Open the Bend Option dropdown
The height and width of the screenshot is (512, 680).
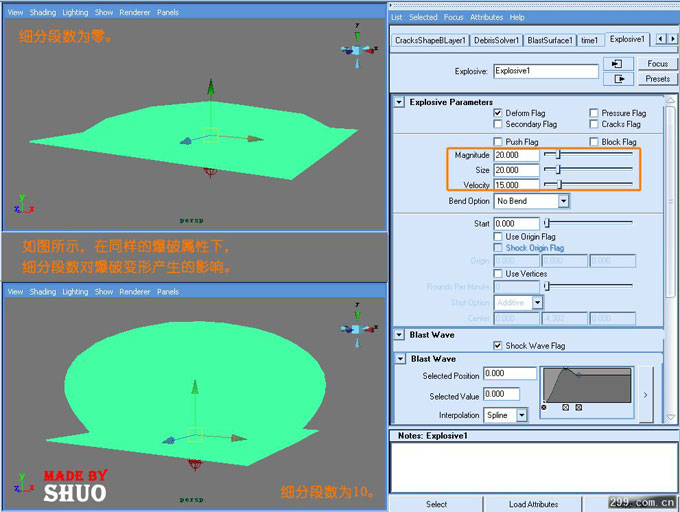coord(563,201)
